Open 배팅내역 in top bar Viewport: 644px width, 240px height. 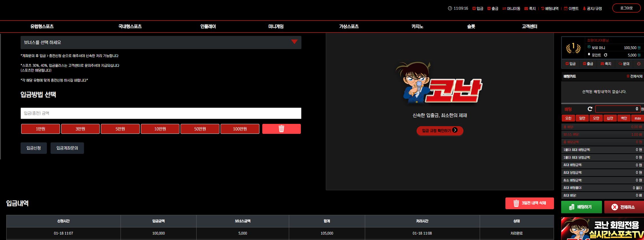coord(550,9)
